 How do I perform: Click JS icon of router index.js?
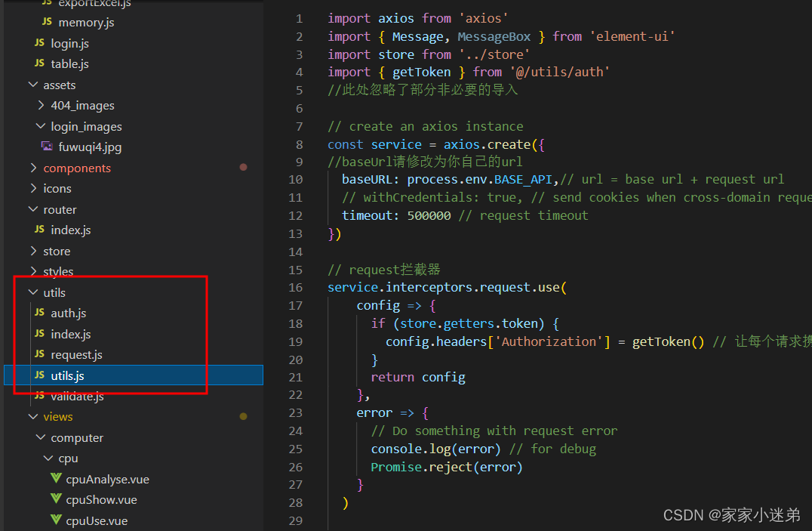tap(39, 229)
